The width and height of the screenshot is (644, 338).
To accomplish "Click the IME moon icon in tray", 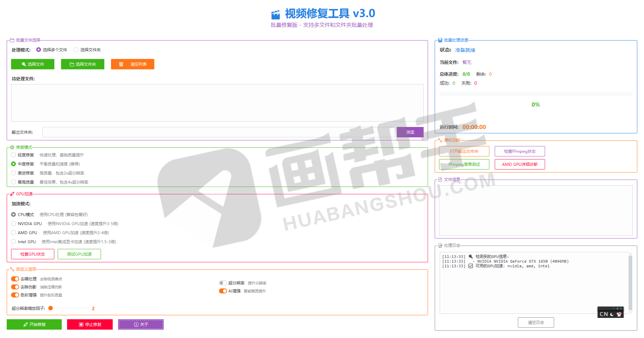I will point(612,314).
